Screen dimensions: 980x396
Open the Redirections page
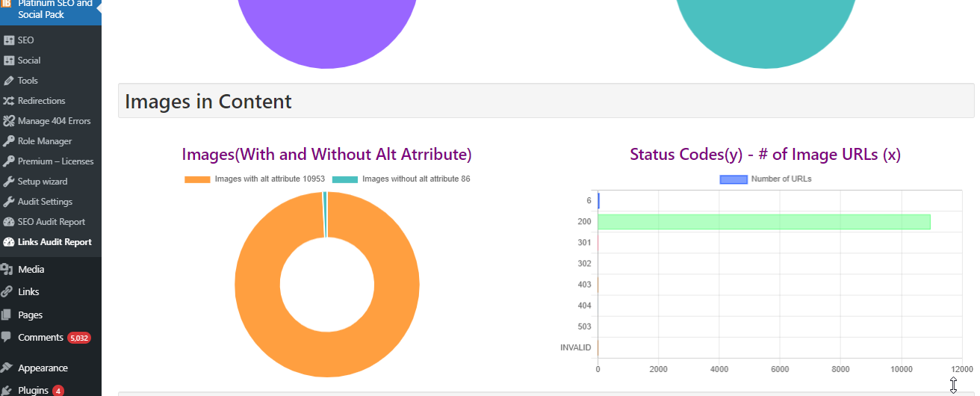(42, 101)
